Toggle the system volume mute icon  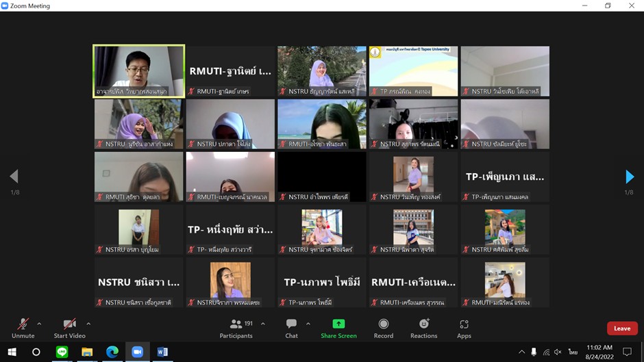pyautogui.click(x=558, y=352)
